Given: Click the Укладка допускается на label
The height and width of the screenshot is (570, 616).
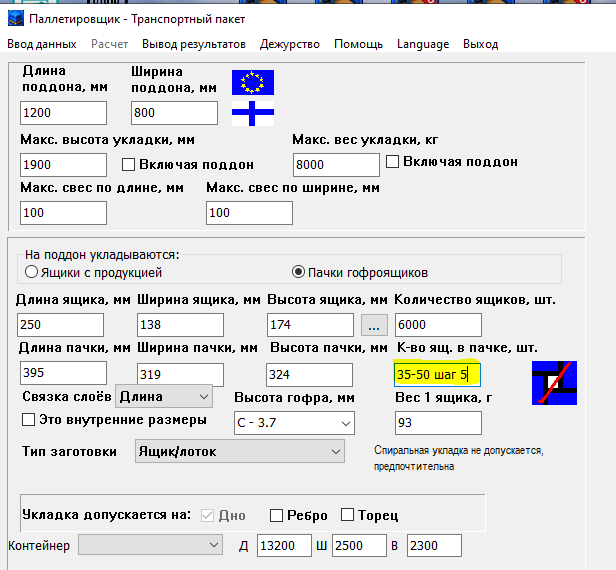Looking at the screenshot, I should coord(106,515).
